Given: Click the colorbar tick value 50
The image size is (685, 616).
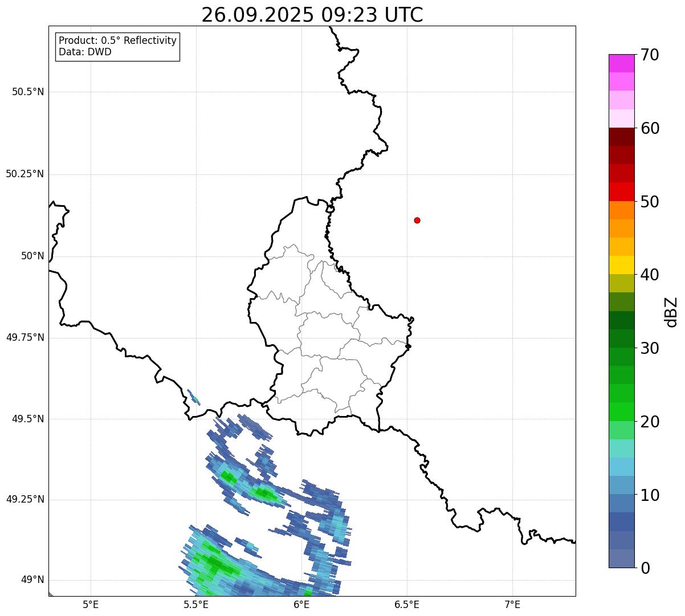Looking at the screenshot, I should [650, 202].
